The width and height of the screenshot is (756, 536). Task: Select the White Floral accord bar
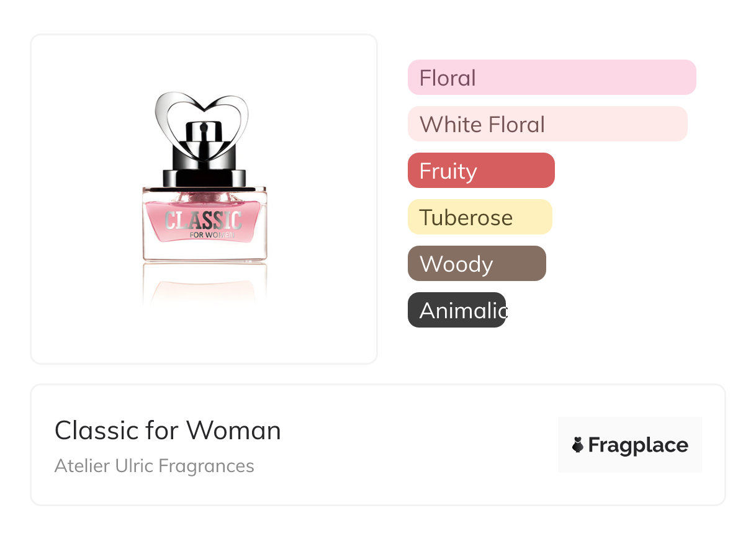(547, 124)
